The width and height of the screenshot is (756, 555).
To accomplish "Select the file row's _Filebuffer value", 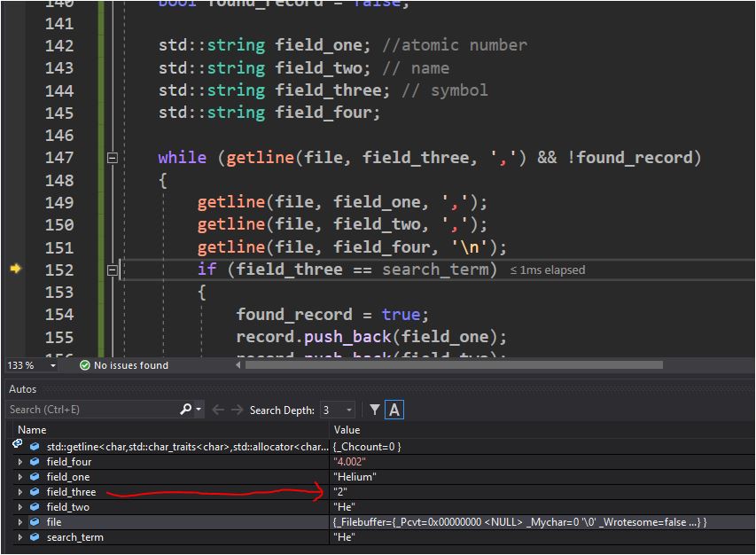I will click(x=519, y=522).
